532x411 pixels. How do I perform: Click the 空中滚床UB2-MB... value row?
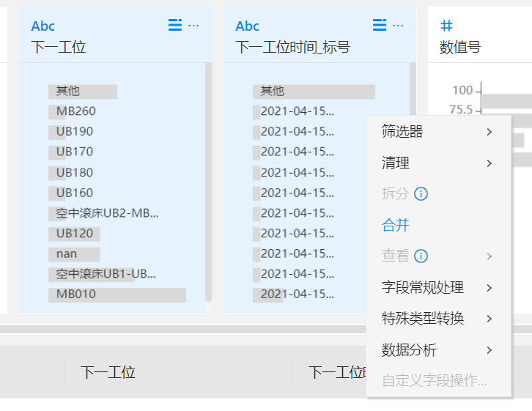tap(107, 213)
